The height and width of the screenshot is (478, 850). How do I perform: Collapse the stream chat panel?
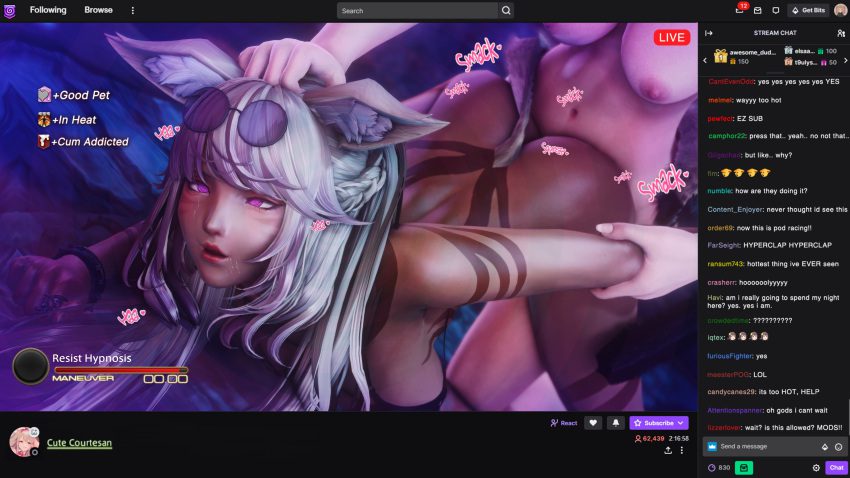(x=709, y=33)
